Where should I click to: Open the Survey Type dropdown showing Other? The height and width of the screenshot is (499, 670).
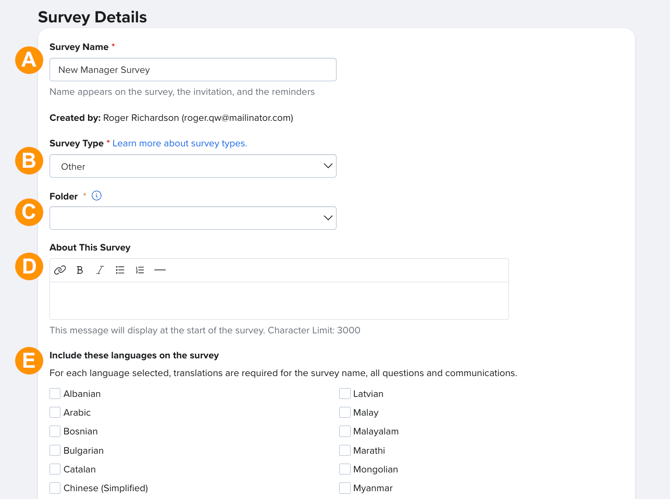[193, 166]
